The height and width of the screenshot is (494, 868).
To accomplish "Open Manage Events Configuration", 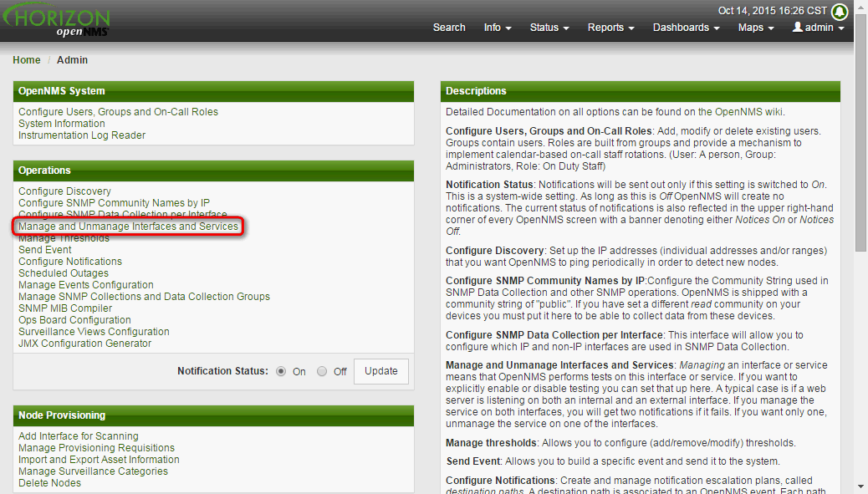I will [x=86, y=284].
